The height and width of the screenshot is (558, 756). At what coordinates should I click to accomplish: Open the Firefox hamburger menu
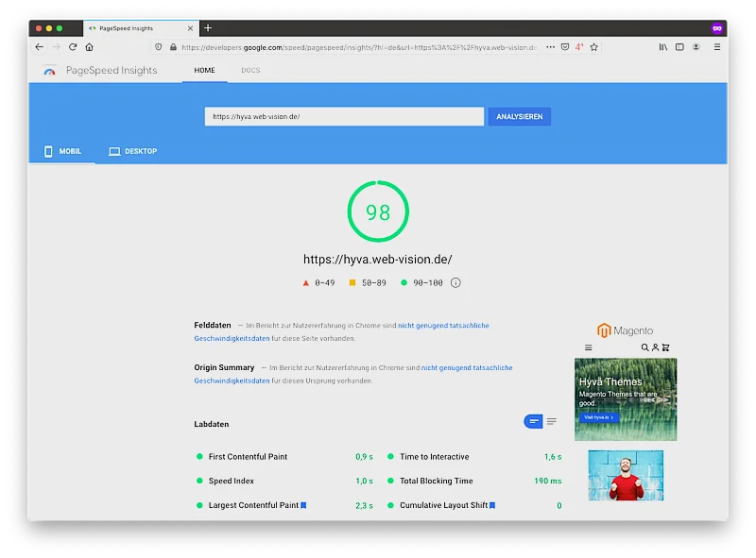pos(717,47)
